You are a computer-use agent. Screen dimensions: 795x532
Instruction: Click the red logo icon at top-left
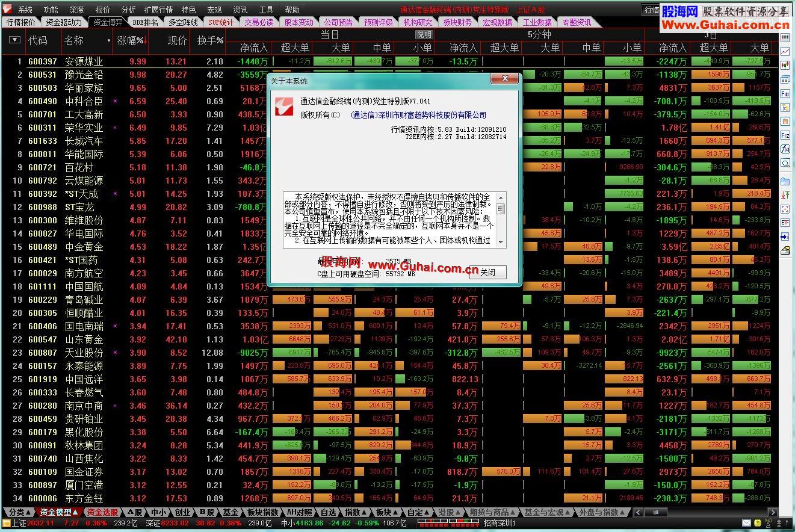[x=7, y=10]
